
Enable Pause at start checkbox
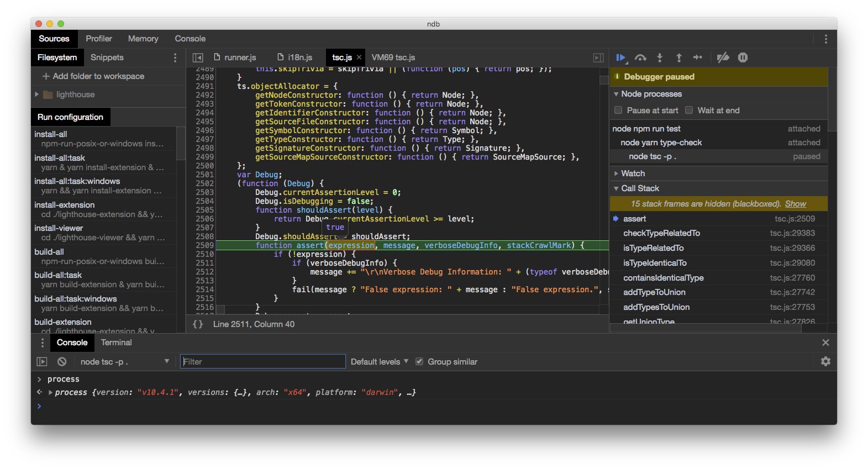point(618,110)
